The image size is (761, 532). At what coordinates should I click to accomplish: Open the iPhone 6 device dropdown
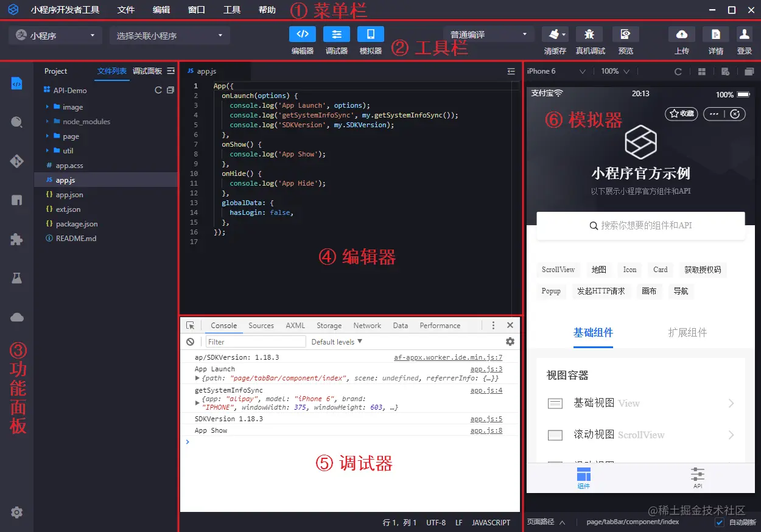click(x=556, y=71)
